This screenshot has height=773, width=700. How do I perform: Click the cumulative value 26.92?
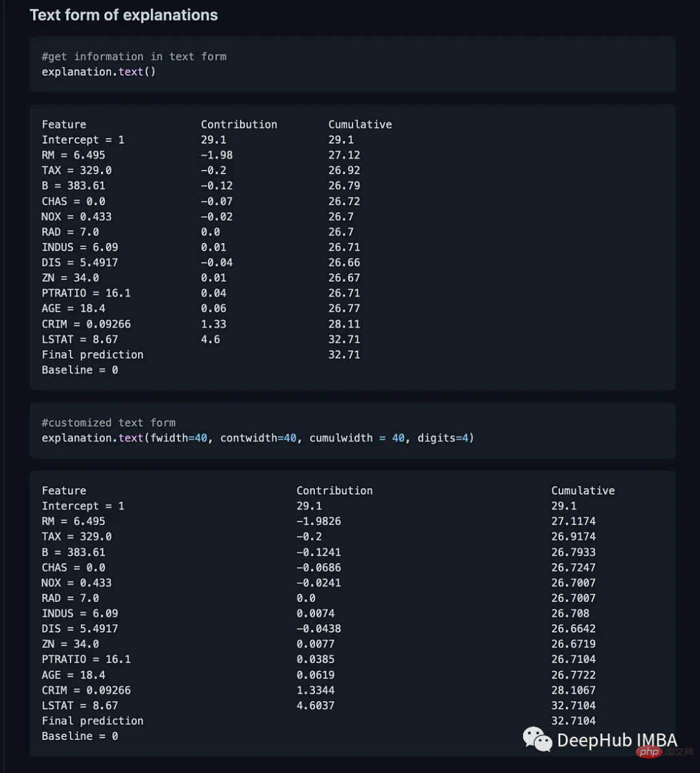click(344, 170)
